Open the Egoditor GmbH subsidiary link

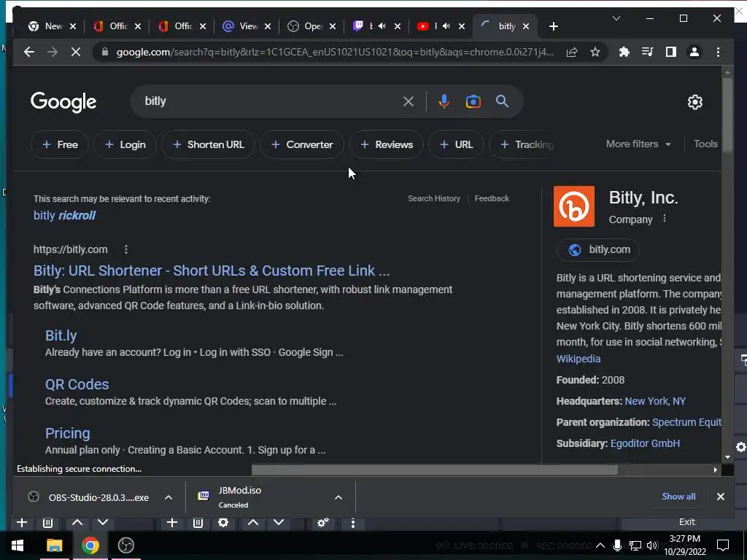click(645, 443)
